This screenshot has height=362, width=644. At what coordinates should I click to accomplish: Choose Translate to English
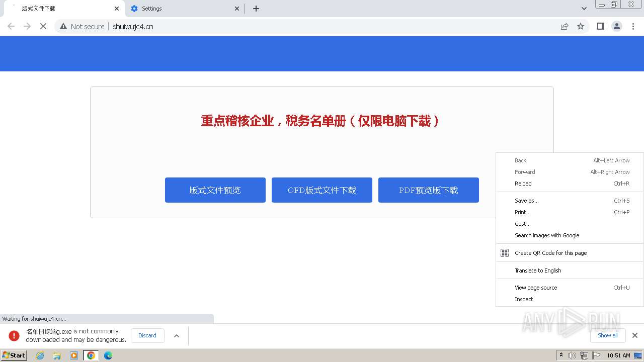570,270
